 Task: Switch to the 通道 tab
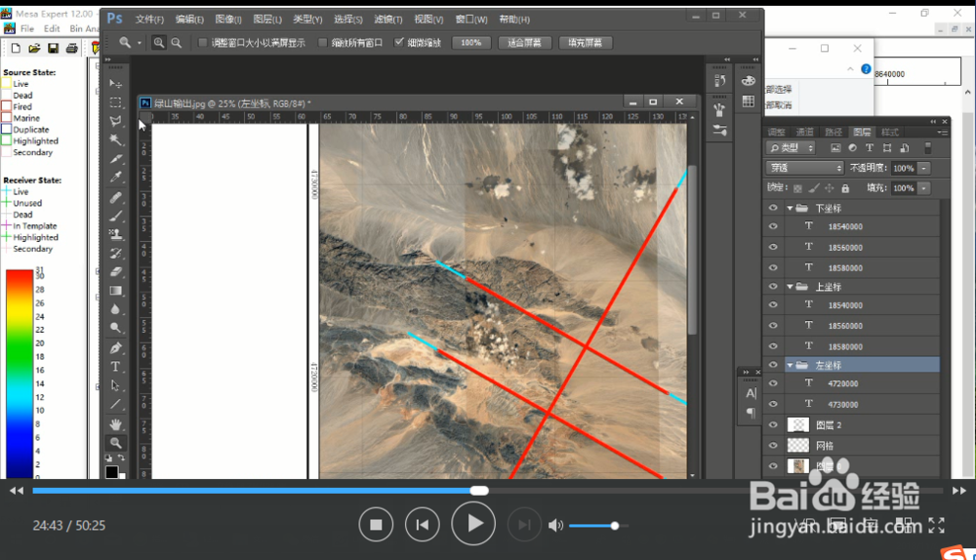pos(805,132)
